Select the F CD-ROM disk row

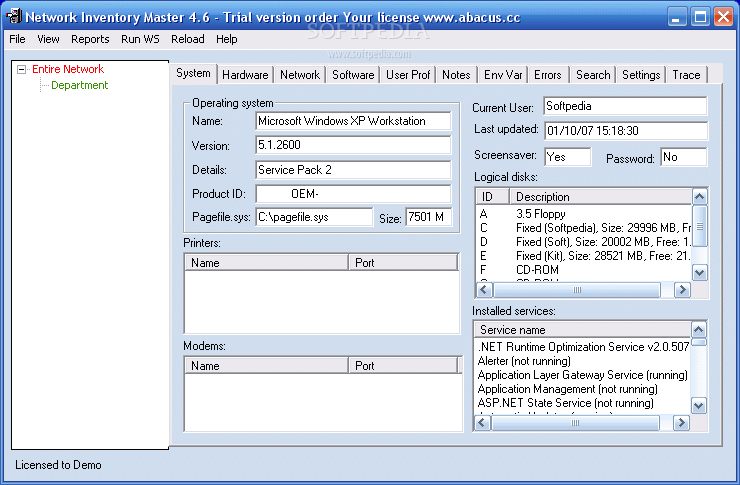[584, 270]
